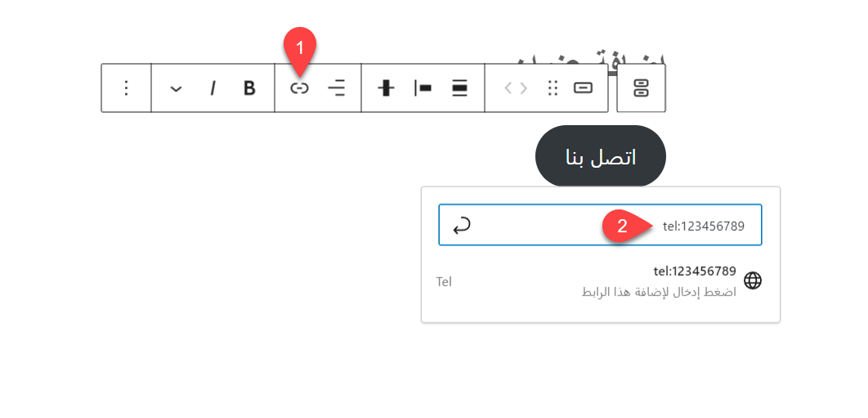Open the justify items alignment option
This screenshot has width=868, height=418.
(x=423, y=88)
